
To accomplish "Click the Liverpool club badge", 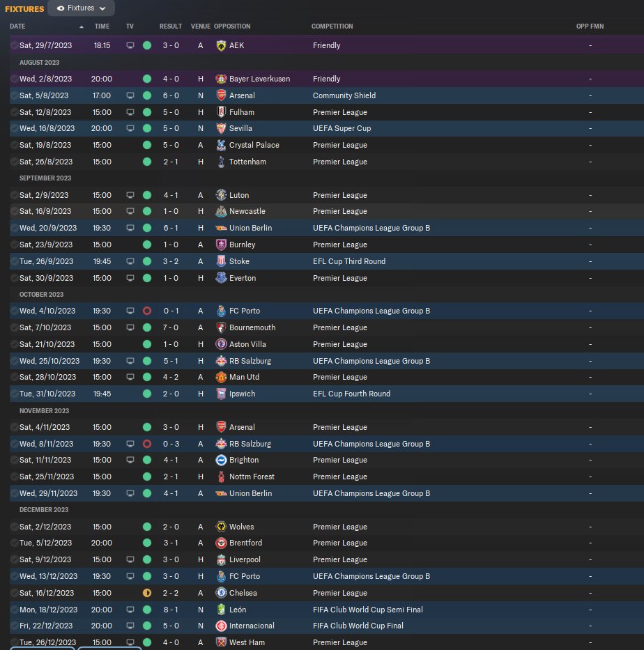I will (x=221, y=559).
